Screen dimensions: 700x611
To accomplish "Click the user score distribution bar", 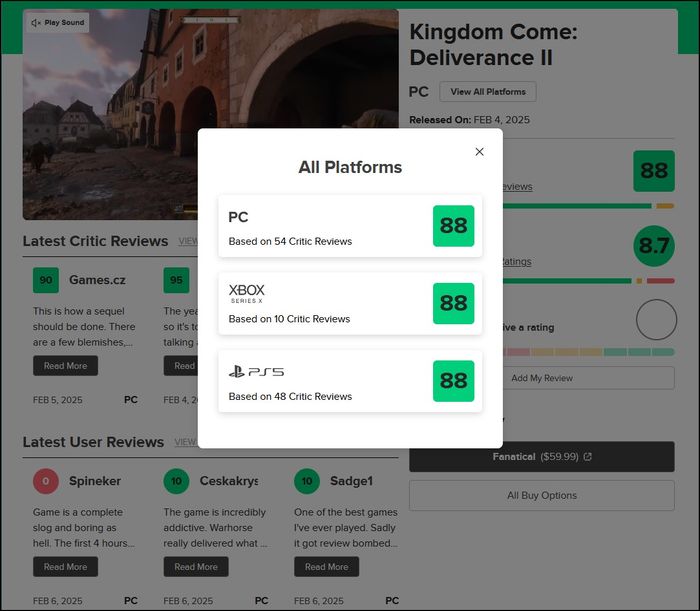I will [589, 281].
